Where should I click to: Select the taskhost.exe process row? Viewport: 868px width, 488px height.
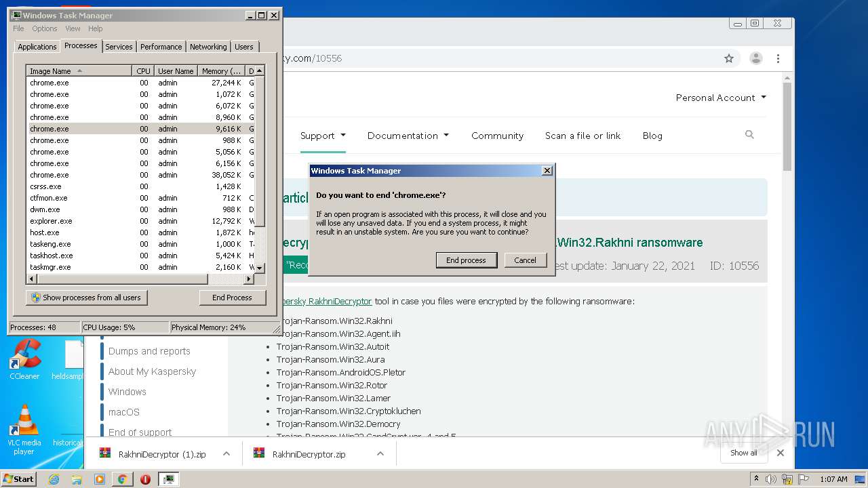140,256
